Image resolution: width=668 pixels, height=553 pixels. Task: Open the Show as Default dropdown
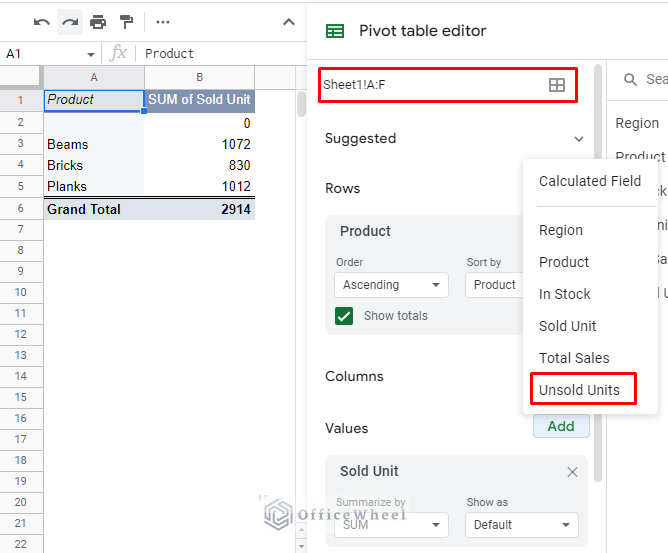521,524
